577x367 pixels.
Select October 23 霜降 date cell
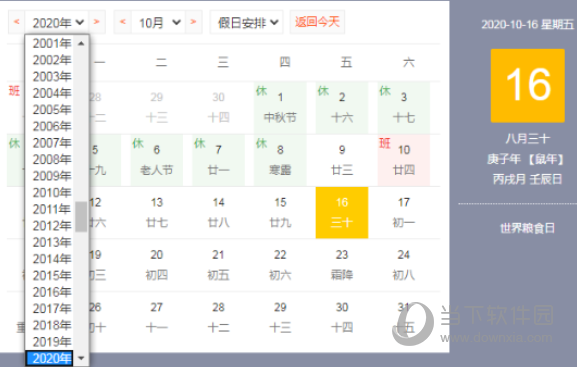click(342, 265)
